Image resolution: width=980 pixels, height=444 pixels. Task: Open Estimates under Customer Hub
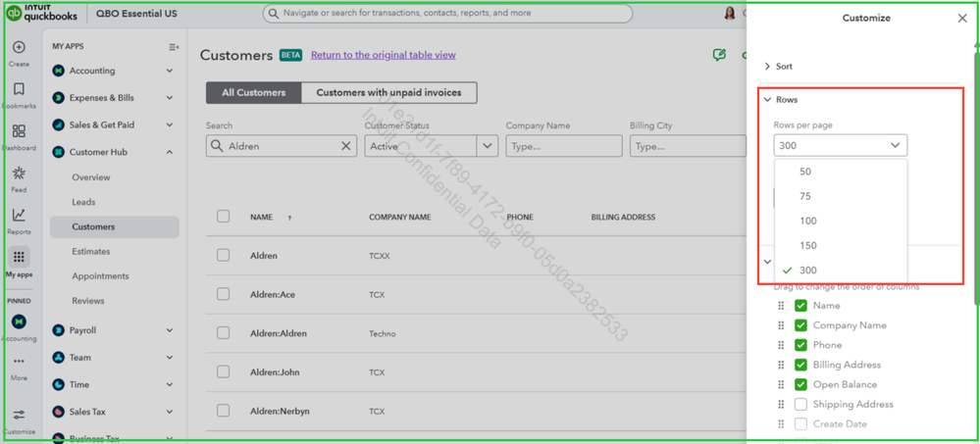pos(90,252)
